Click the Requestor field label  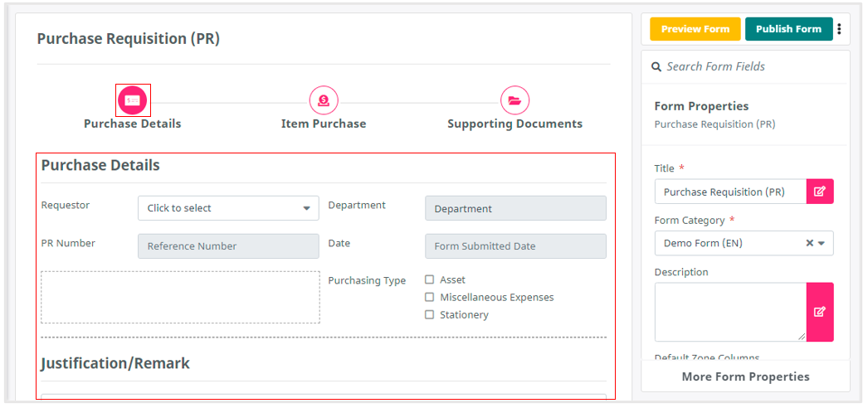point(66,205)
